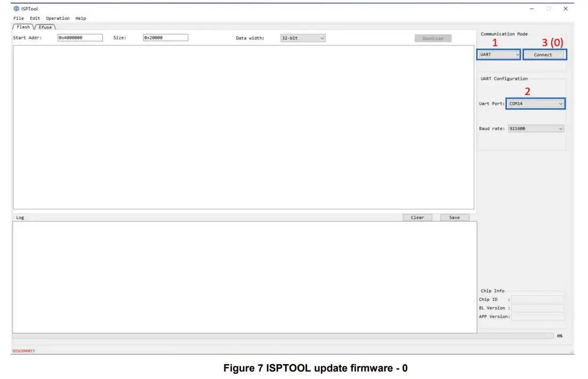
Task: Open the Data width dropdown
Action: click(303, 38)
